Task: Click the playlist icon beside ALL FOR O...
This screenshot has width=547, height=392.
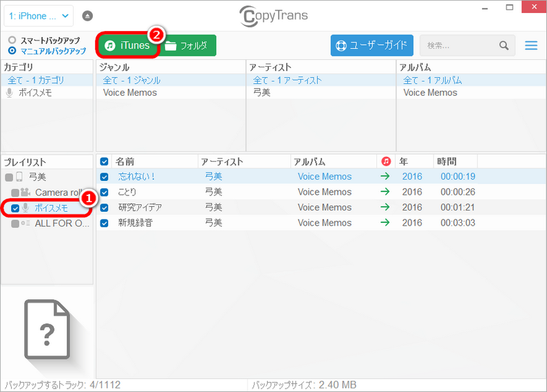Action: 25,224
